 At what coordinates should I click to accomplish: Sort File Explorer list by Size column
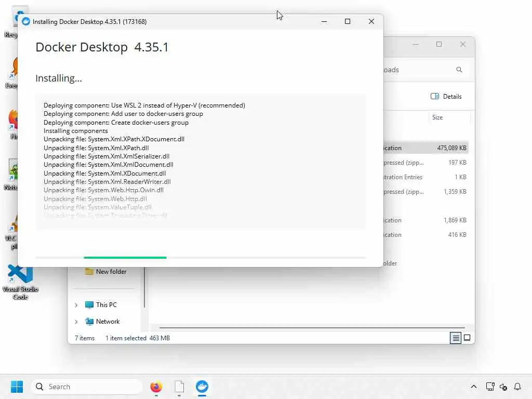point(437,117)
